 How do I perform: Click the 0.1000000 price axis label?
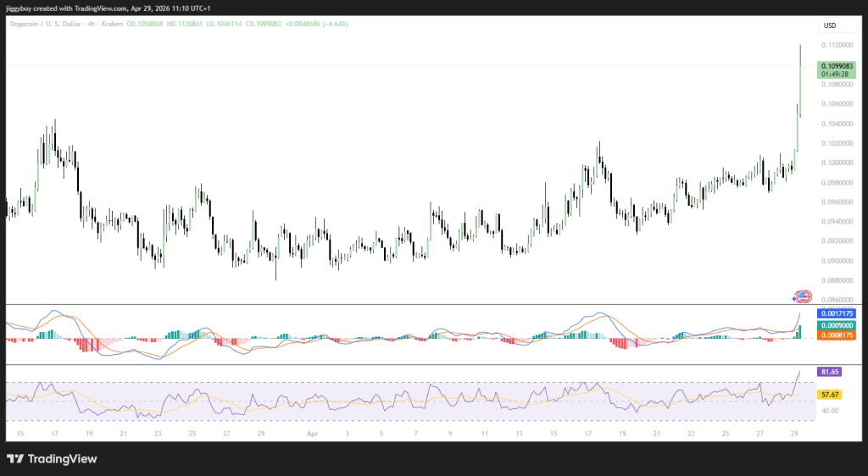pos(838,163)
